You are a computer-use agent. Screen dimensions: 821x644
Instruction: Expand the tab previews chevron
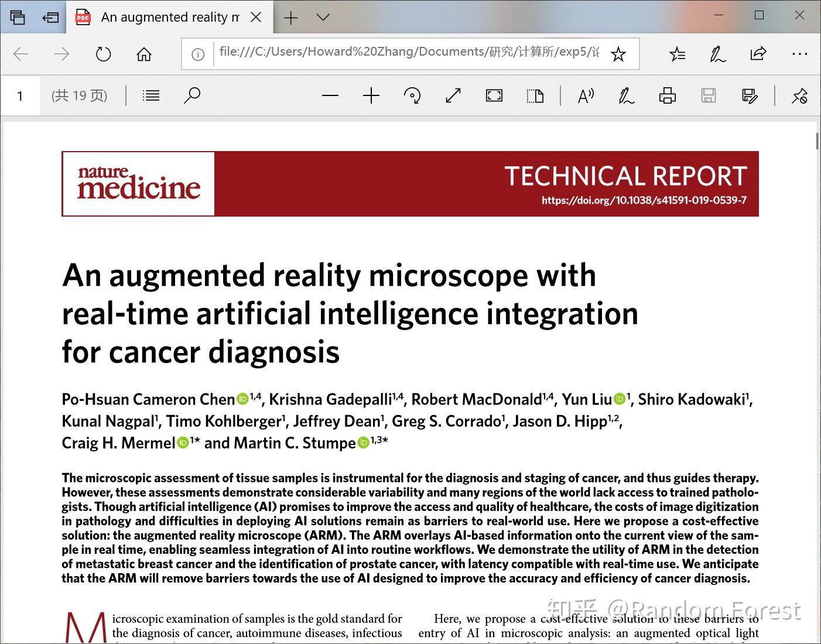pos(323,18)
